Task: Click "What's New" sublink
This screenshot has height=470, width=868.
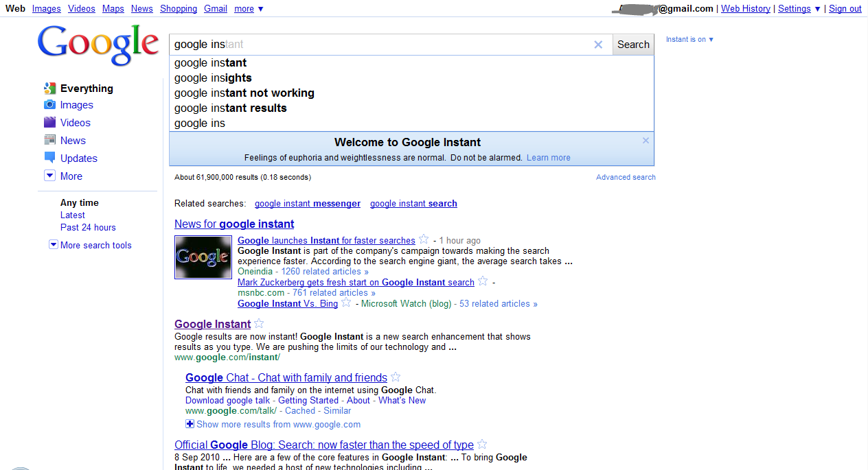Action: (x=402, y=401)
